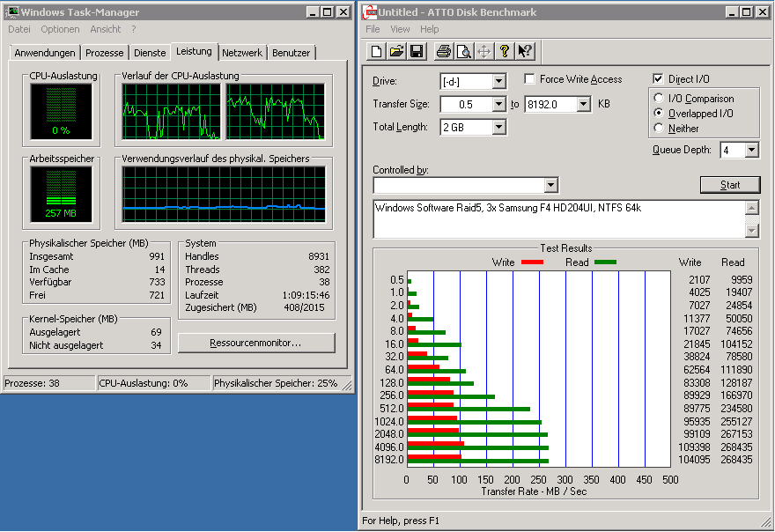The height and width of the screenshot is (532, 775).
Task: Click the yellow question mark About icon
Action: (x=505, y=51)
